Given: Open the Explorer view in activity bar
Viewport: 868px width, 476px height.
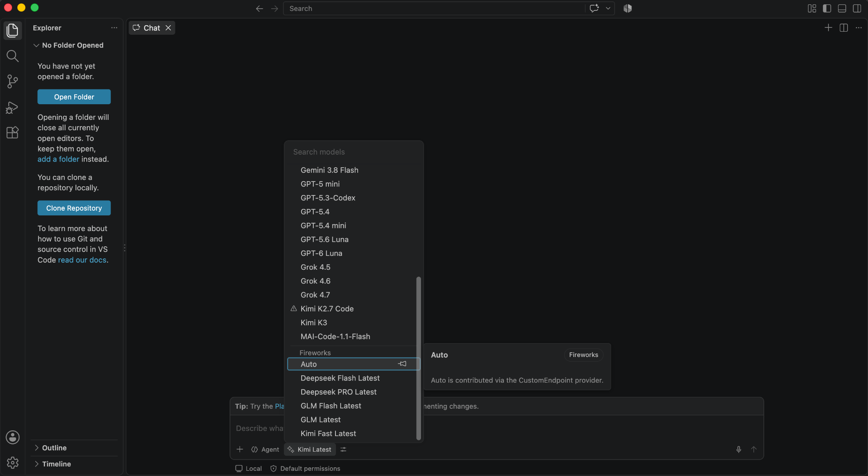Looking at the screenshot, I should [x=13, y=30].
